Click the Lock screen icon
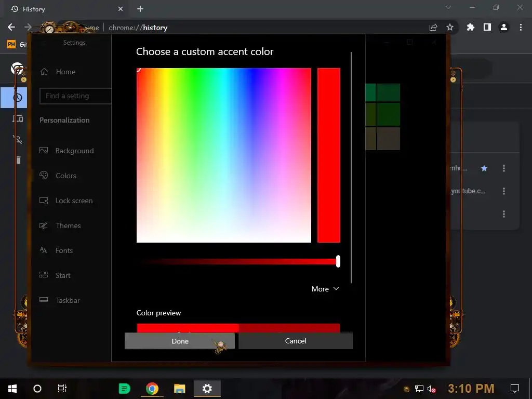Viewport: 532px width, 399px height. [x=44, y=201]
